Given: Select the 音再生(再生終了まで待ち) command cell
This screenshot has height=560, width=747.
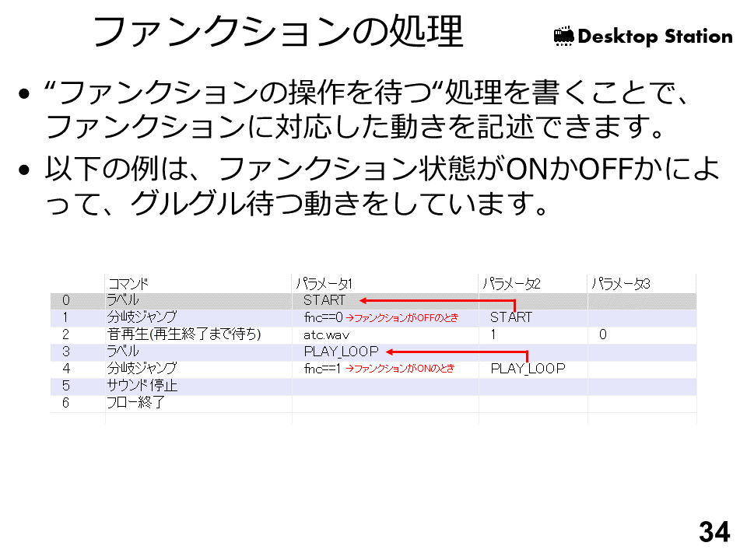Looking at the screenshot, I should tap(184, 334).
